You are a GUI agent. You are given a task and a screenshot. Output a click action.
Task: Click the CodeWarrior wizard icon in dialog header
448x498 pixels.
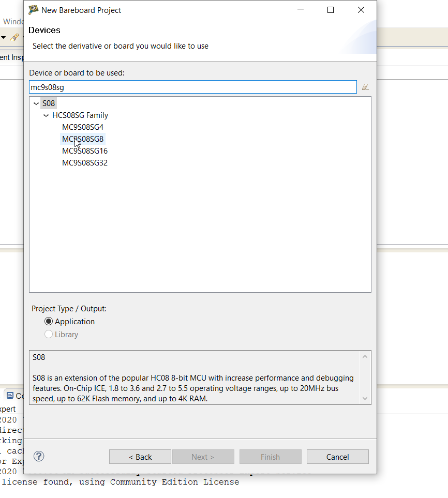coord(32,10)
